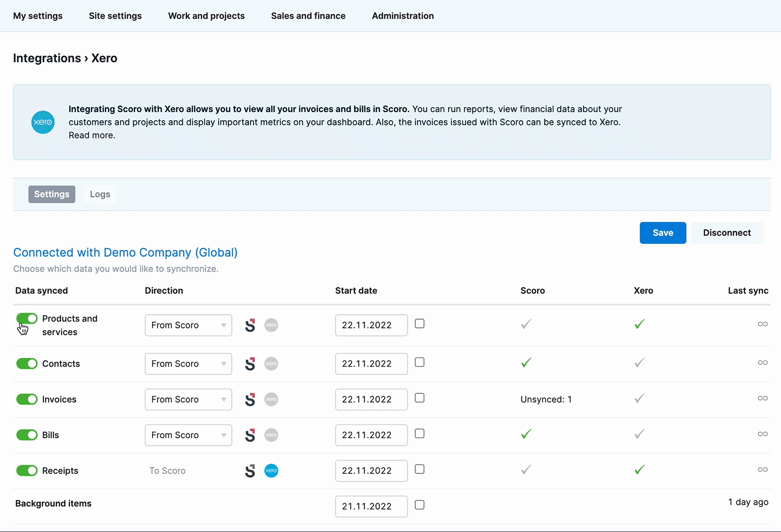Click grey Xero icon in Contacts row

(271, 364)
